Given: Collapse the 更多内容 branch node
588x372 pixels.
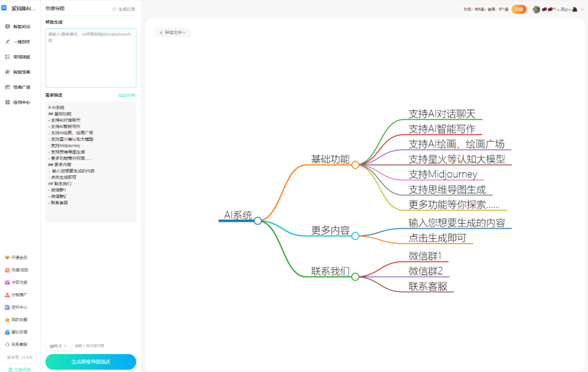Looking at the screenshot, I should click(355, 236).
